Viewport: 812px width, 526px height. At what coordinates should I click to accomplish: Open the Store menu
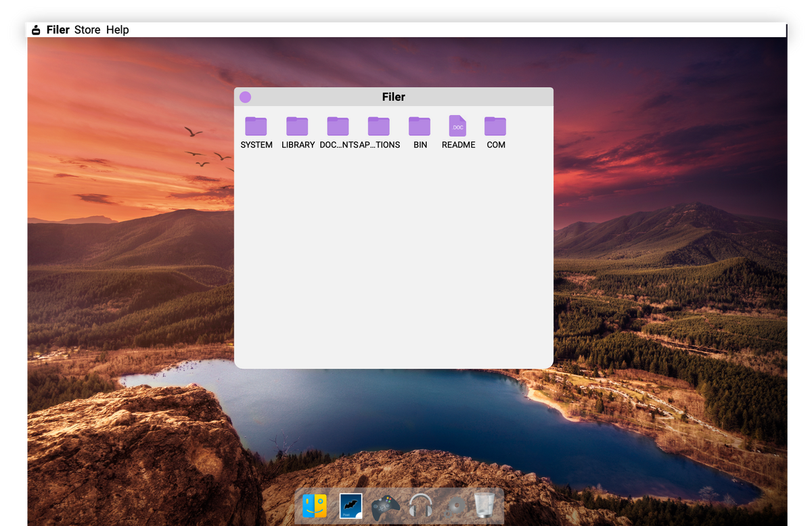click(87, 30)
